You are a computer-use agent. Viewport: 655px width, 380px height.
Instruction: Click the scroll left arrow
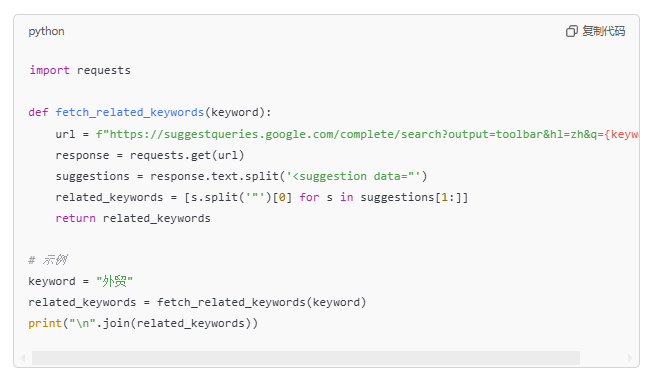point(23,358)
